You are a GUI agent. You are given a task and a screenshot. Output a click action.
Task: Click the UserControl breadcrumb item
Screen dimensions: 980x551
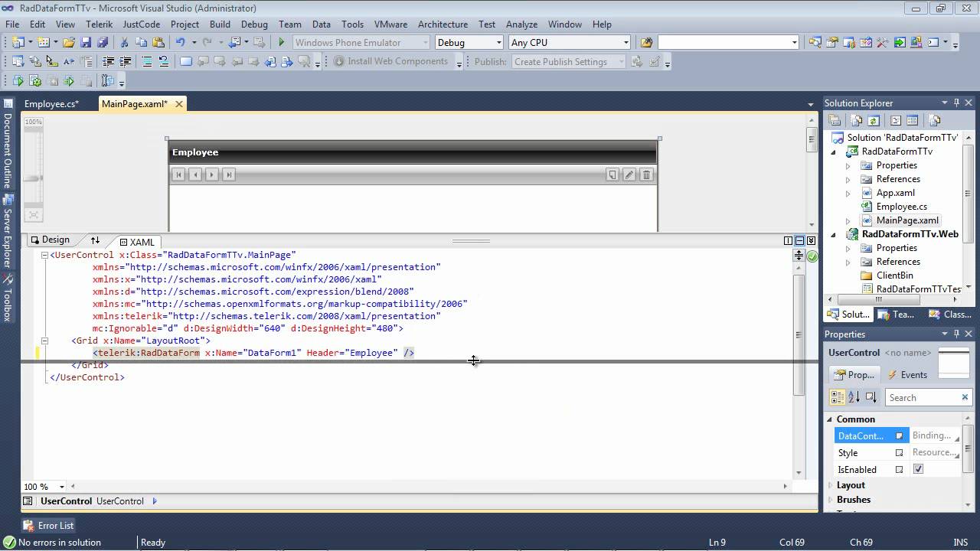[66, 501]
